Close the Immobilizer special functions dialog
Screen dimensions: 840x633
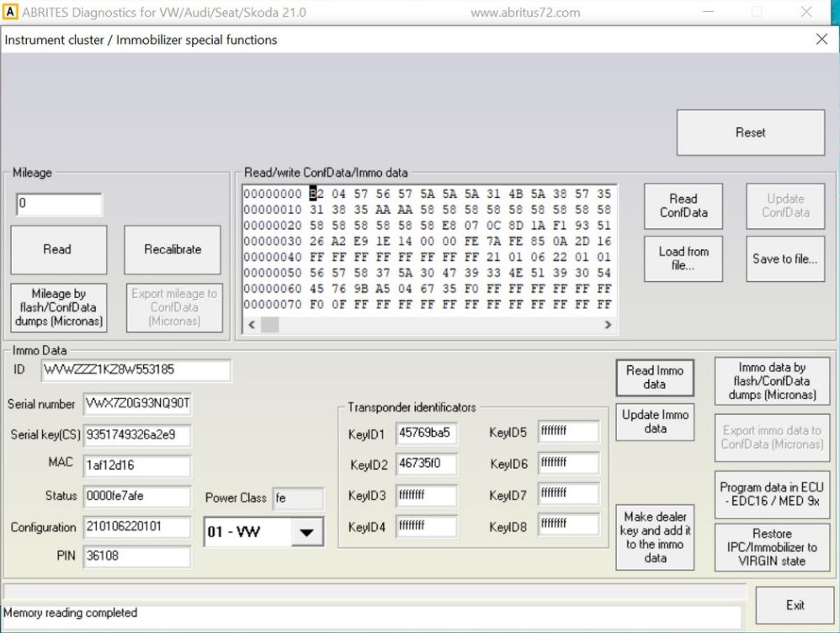coord(821,40)
